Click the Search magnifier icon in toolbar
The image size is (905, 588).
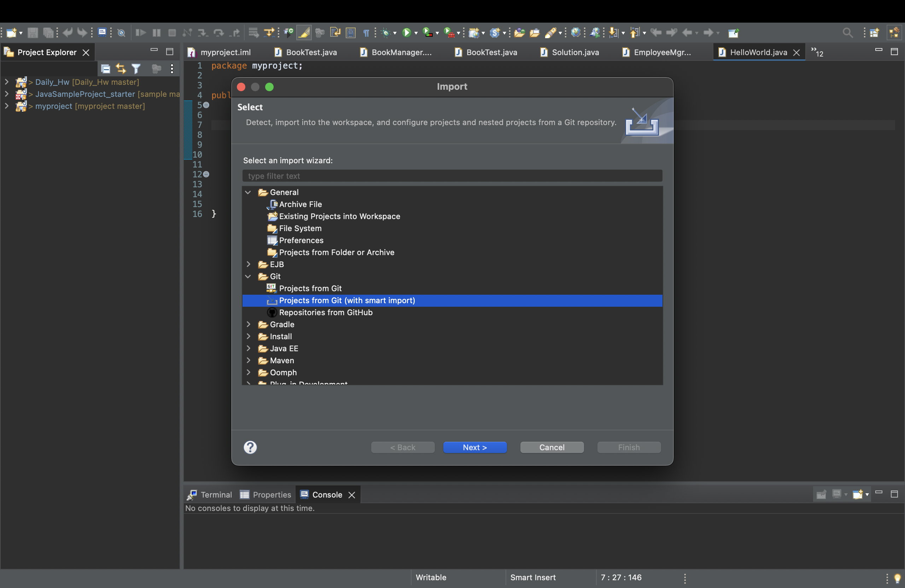[x=848, y=33]
